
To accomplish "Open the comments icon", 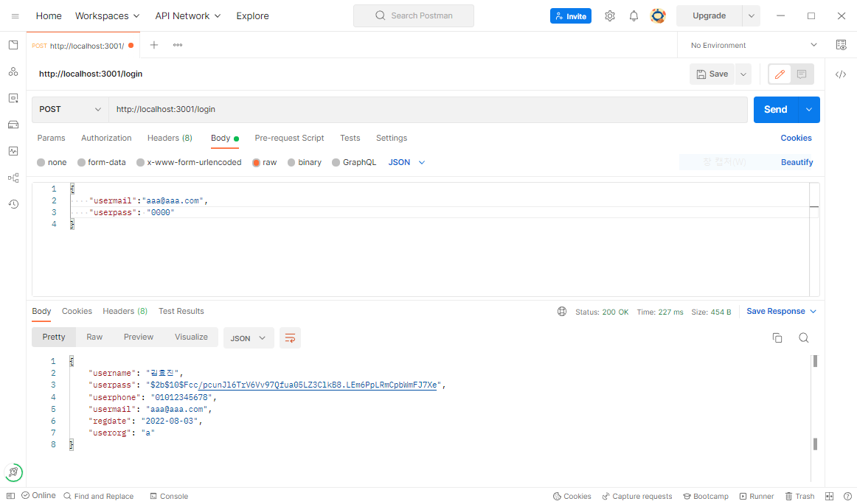I will 801,74.
